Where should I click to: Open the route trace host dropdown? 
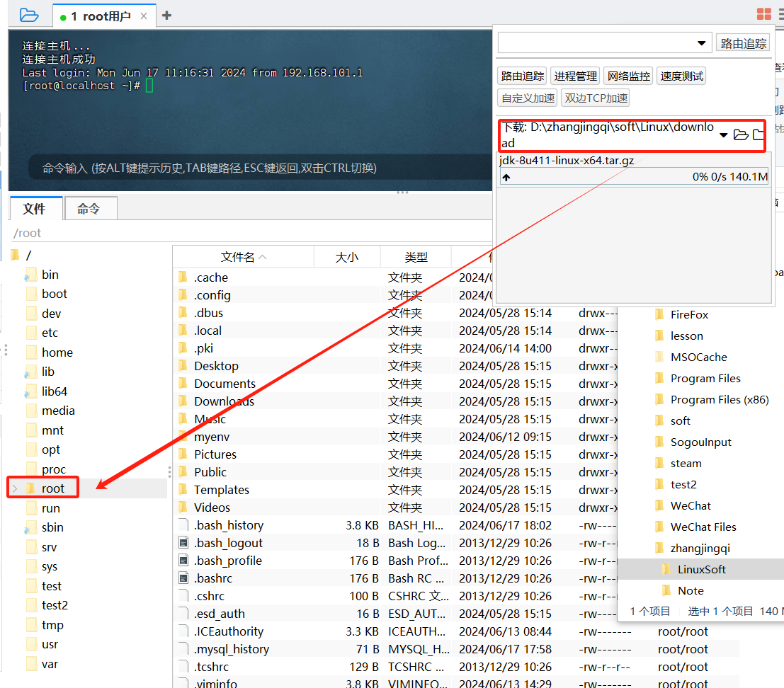702,43
